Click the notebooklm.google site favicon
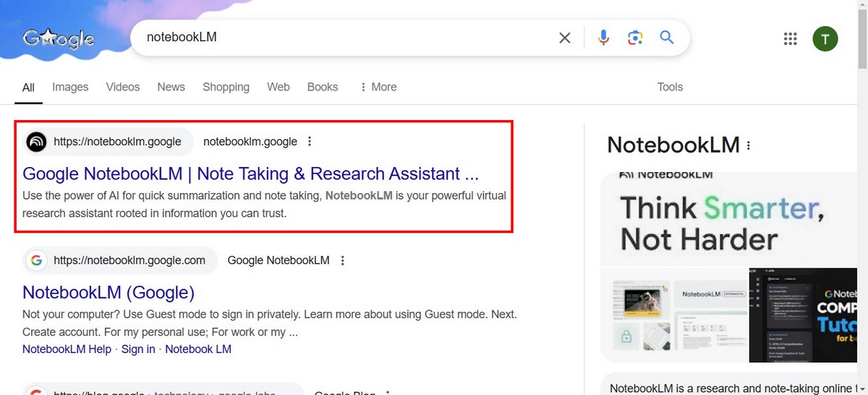Image resolution: width=868 pixels, height=395 pixels. pos(36,142)
